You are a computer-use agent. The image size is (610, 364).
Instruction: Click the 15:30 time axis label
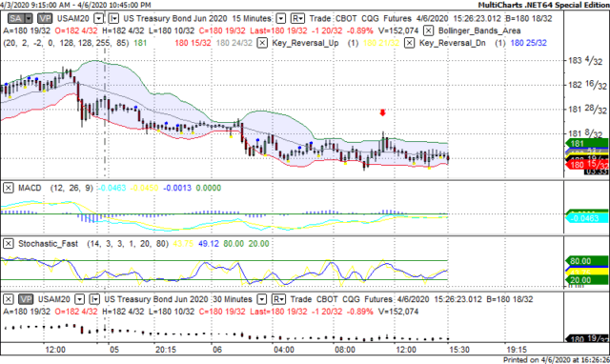click(x=459, y=349)
